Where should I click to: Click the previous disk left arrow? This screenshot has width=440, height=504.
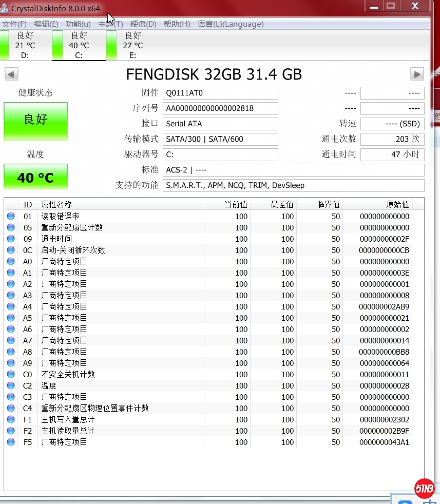tap(11, 74)
